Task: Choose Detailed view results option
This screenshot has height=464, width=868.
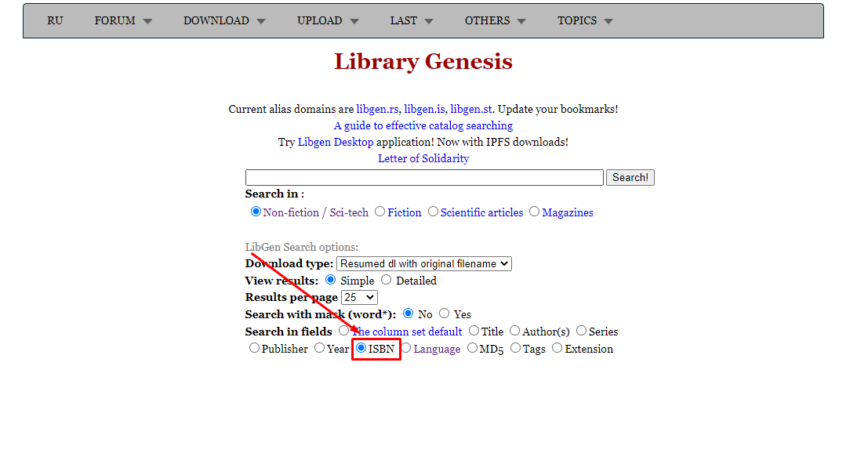Action: 386,280
